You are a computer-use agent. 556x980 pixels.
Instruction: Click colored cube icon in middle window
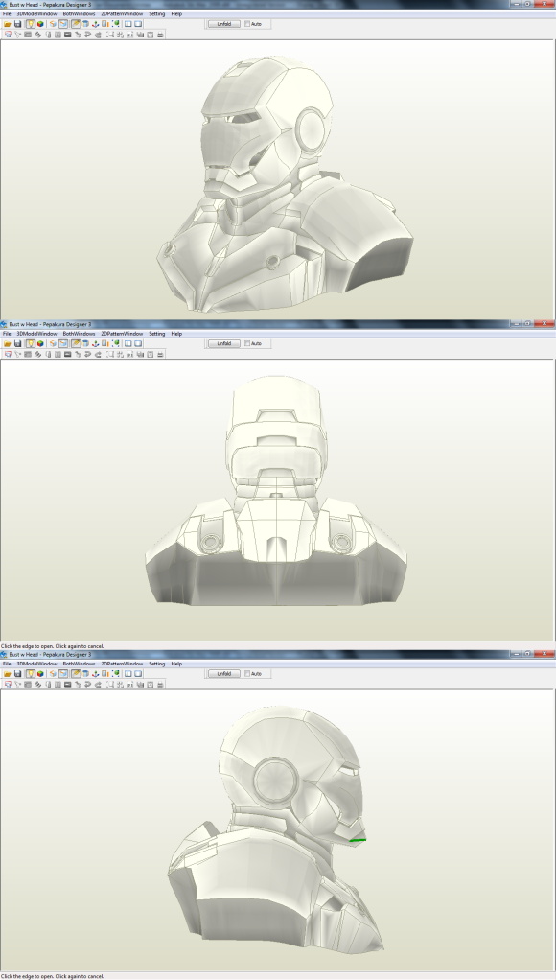point(40,343)
